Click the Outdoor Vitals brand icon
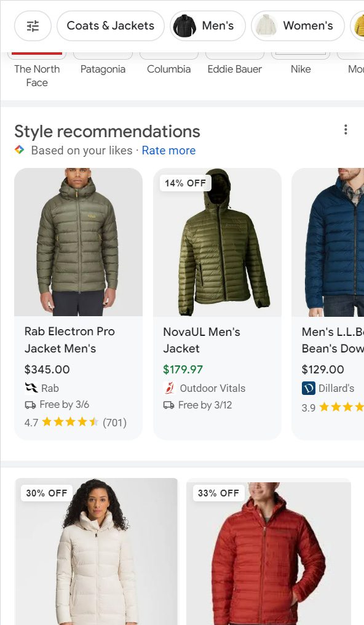 [x=168, y=388]
